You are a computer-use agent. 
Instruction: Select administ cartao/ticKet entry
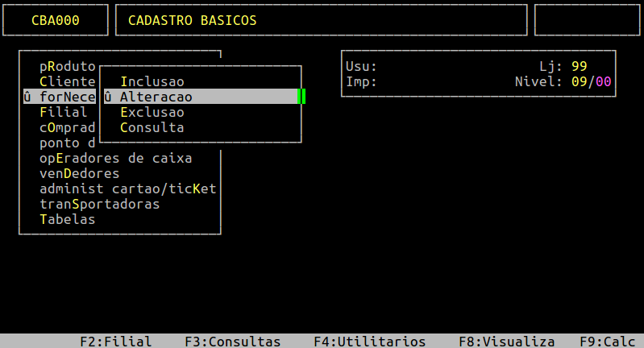coord(128,188)
